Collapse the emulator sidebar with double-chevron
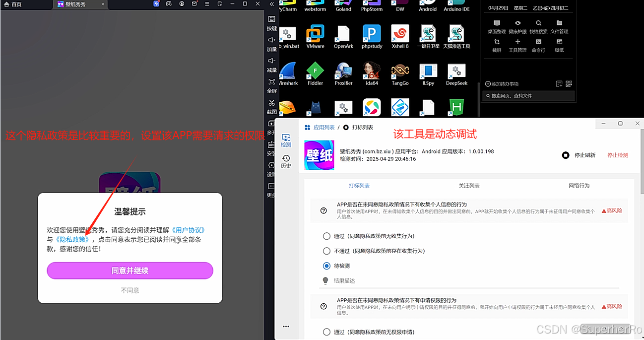The image size is (644, 340). tap(272, 4)
